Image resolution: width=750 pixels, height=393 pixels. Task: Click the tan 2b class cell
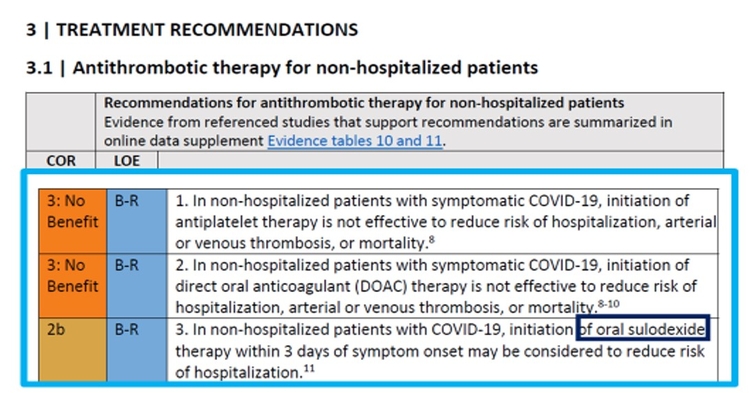pos(73,349)
